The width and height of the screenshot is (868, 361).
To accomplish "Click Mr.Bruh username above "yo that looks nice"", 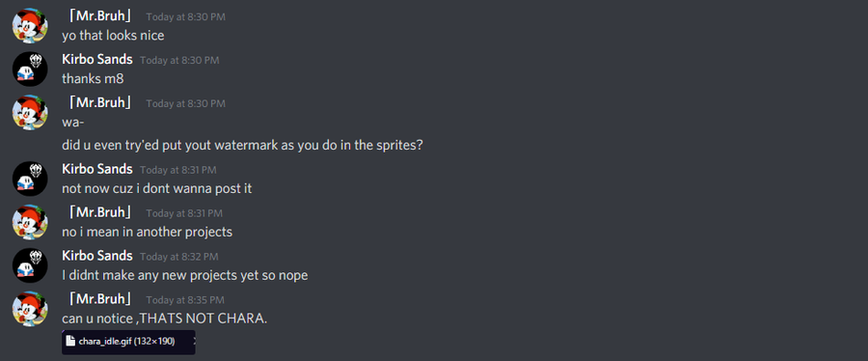I will (100, 16).
